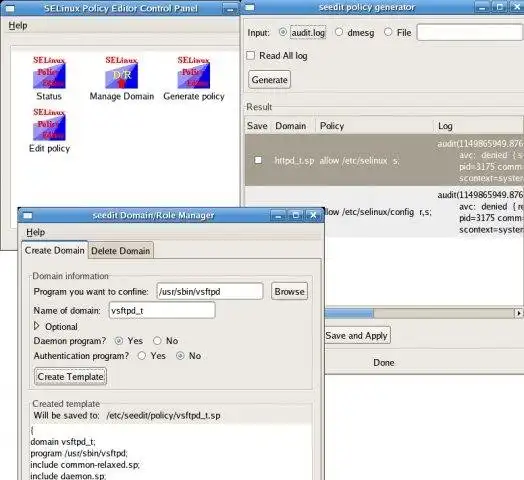Select the /etc/selinux/config r,s; policy row

click(x=378, y=212)
